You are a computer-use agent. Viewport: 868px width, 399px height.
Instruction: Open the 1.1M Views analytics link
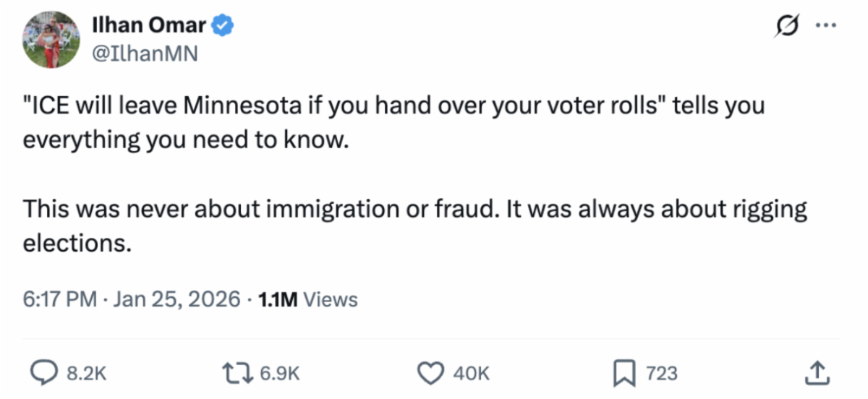click(307, 299)
